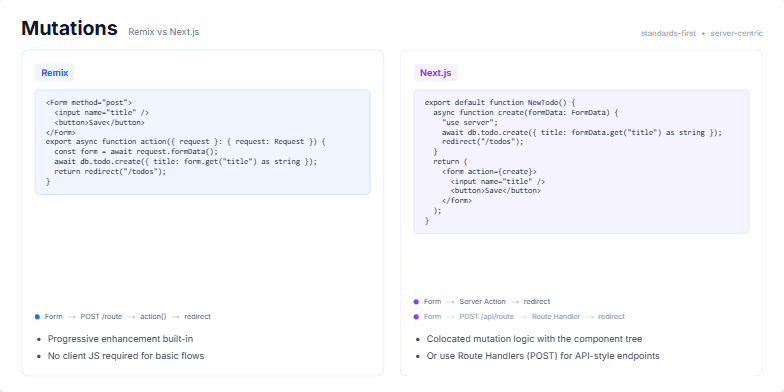Click '<form action={create}>' code line
The height and width of the screenshot is (392, 784).
(x=489, y=172)
